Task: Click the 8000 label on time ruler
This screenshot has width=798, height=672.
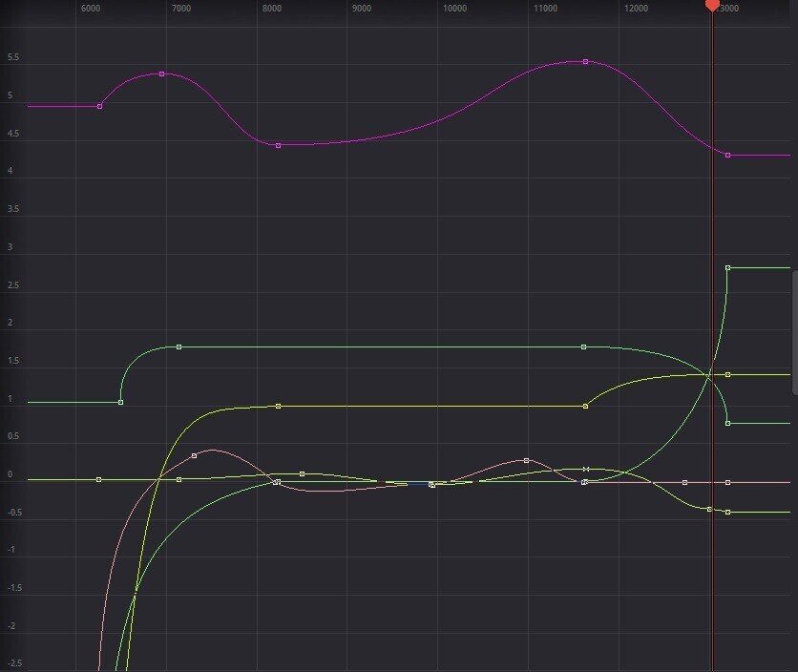Action: 272,9
